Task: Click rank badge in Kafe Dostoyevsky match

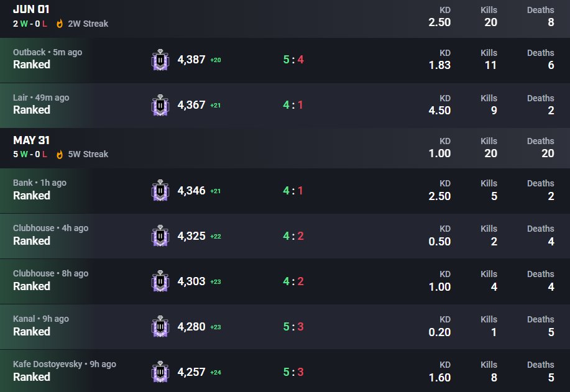Action: point(160,372)
